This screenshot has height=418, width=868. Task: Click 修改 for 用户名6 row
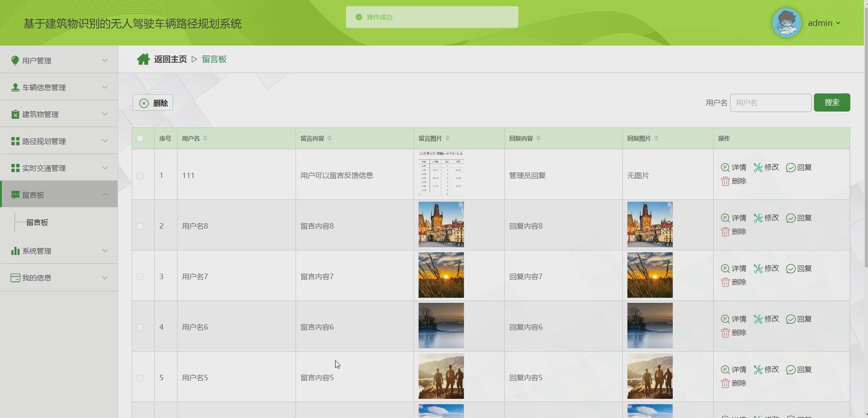pos(766,319)
